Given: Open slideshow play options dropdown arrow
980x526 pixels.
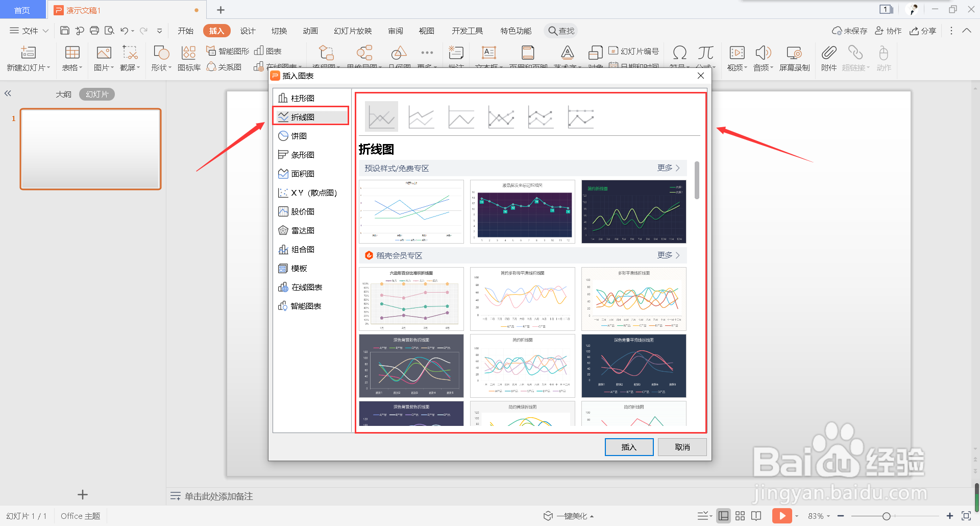Looking at the screenshot, I should [796, 516].
